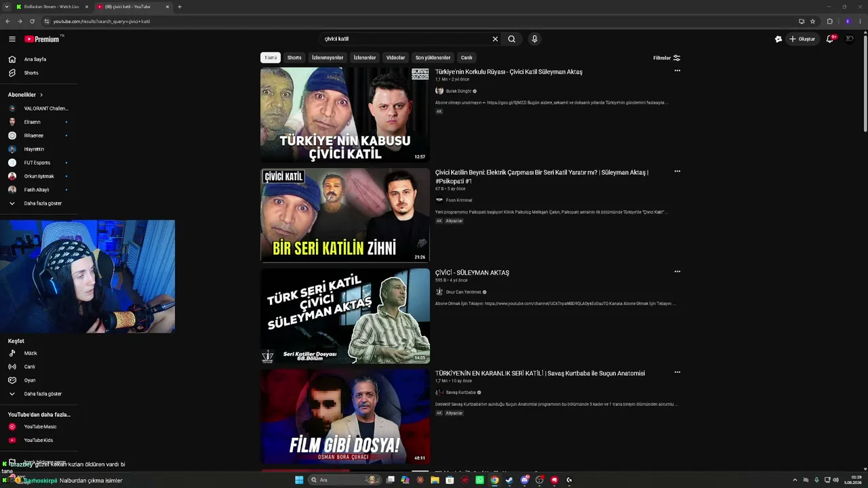
Task: Reload the page in Chrome
Action: pos(32,21)
